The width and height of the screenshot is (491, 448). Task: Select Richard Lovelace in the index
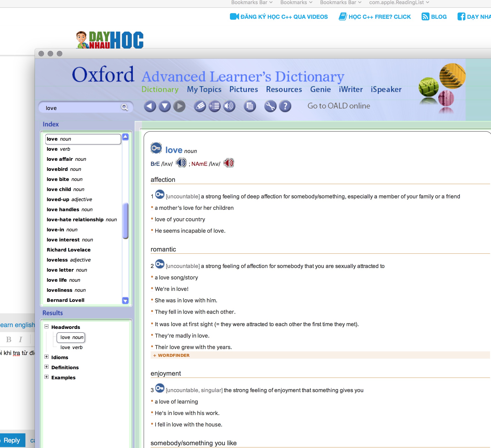[x=69, y=250]
